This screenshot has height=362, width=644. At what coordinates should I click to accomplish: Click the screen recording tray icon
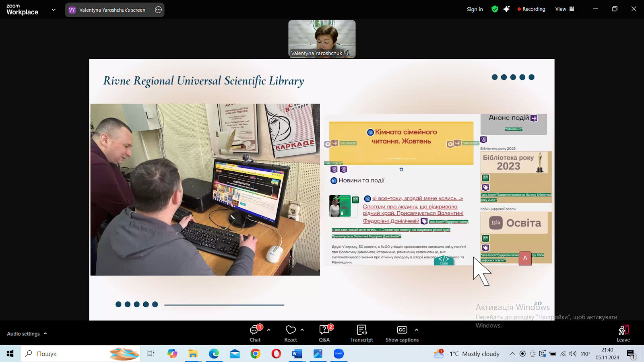tap(522, 354)
